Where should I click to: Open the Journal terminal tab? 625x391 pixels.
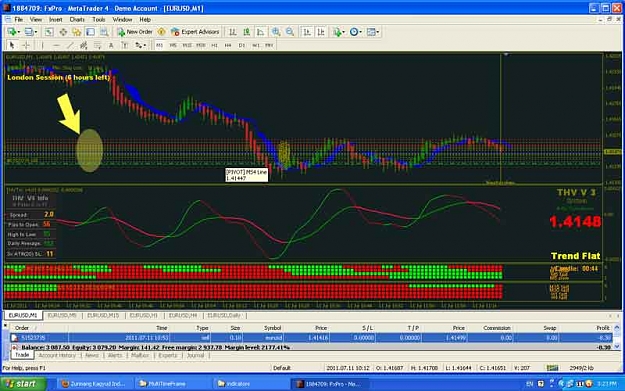coord(195,355)
